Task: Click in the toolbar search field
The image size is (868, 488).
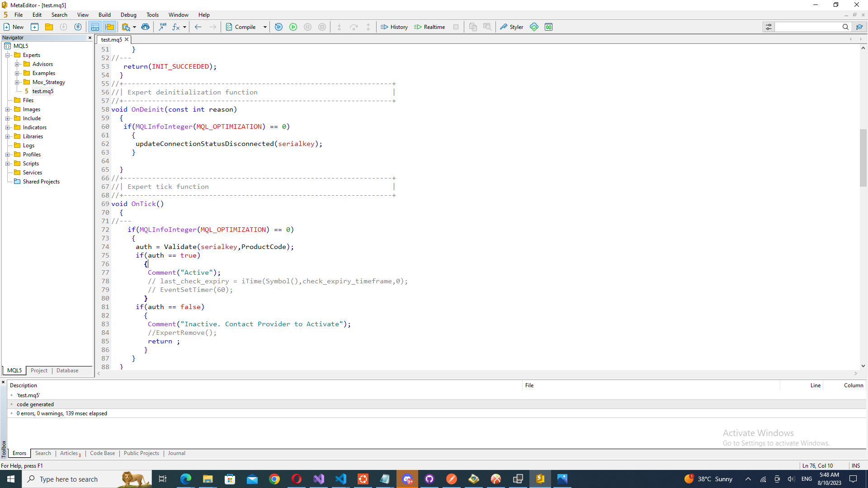Action: click(x=807, y=27)
